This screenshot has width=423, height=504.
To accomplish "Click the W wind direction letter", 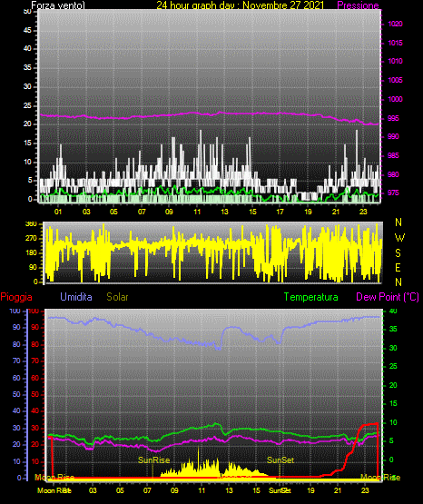I will click(399, 238).
